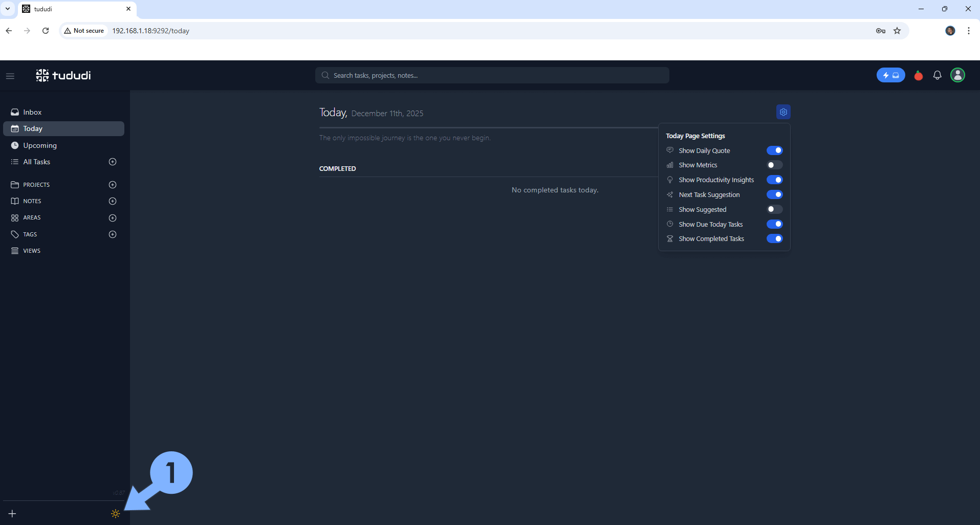The image size is (980, 525).
Task: Select Upcoming in the sidebar
Action: tap(39, 145)
